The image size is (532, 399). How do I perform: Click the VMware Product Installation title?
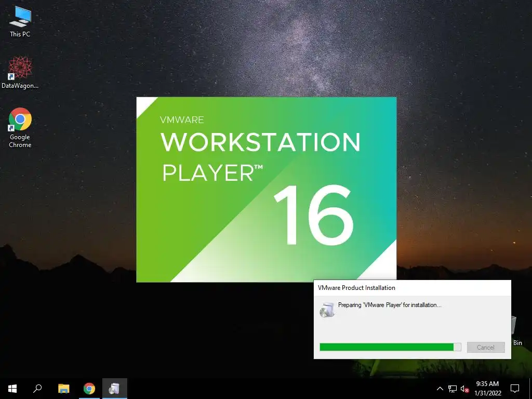[x=356, y=288]
